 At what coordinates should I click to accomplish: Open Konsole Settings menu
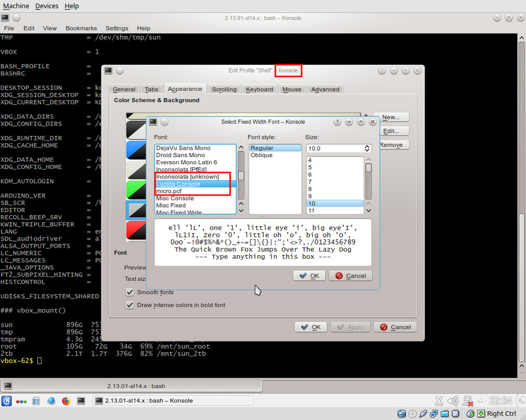pos(117,28)
